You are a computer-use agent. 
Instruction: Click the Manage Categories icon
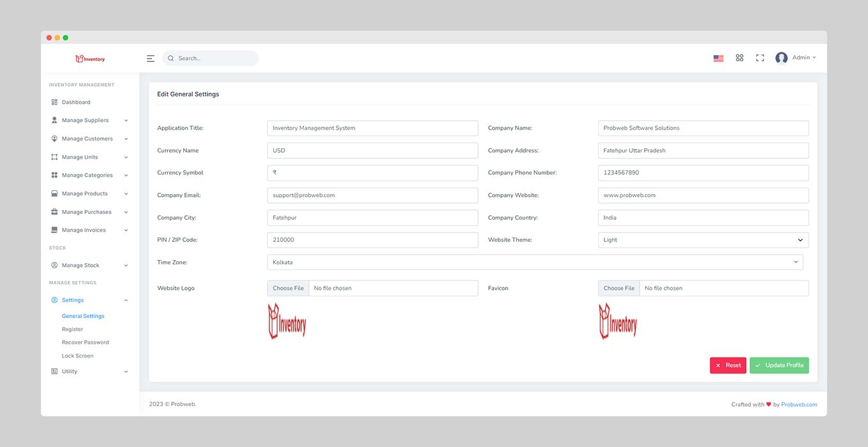[x=54, y=175]
